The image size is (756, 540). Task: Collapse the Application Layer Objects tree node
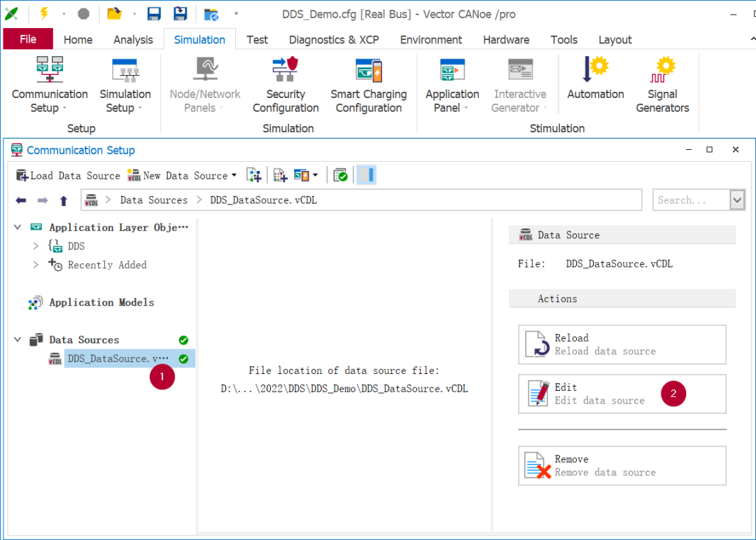point(17,227)
